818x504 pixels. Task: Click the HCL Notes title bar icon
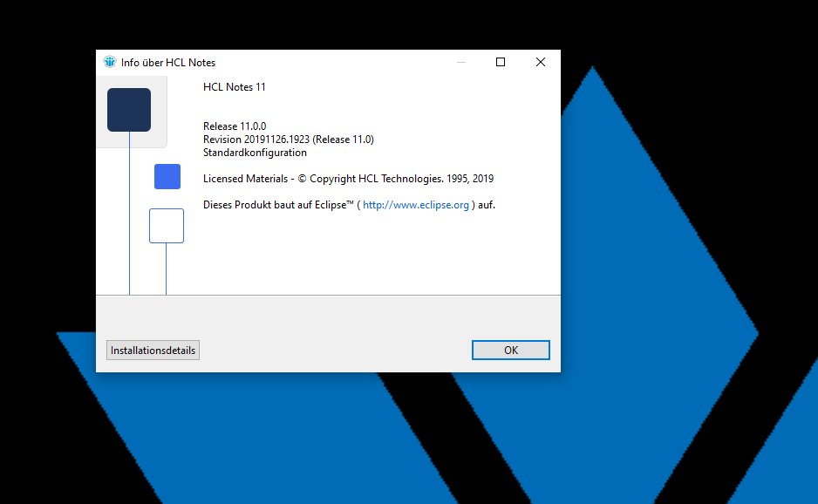click(110, 62)
